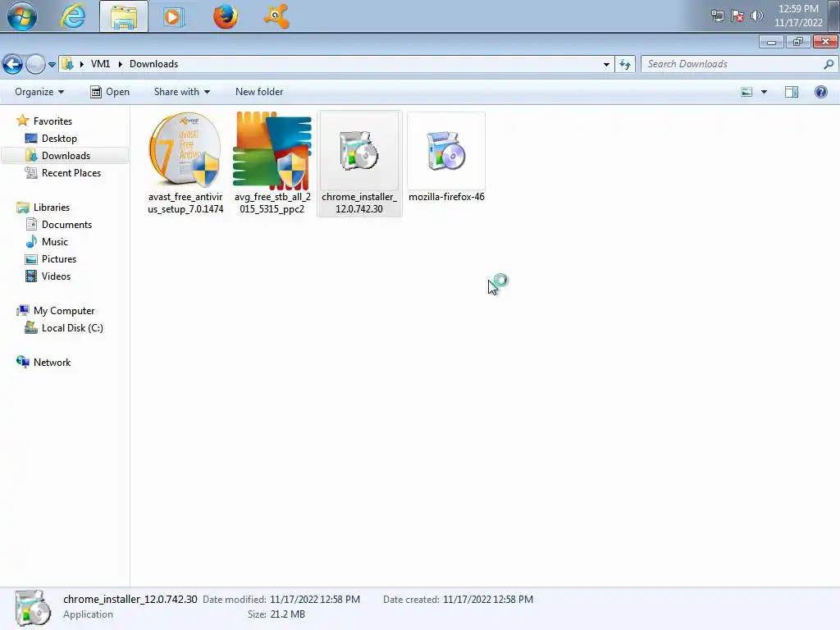This screenshot has width=840, height=630.
Task: Select Downloads in the address path
Action: click(153, 64)
